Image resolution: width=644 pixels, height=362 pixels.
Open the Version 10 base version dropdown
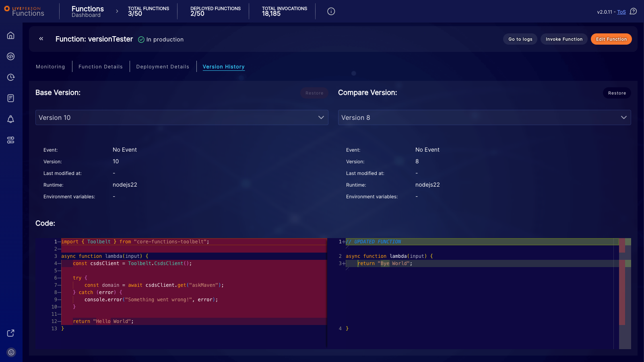pyautogui.click(x=182, y=117)
